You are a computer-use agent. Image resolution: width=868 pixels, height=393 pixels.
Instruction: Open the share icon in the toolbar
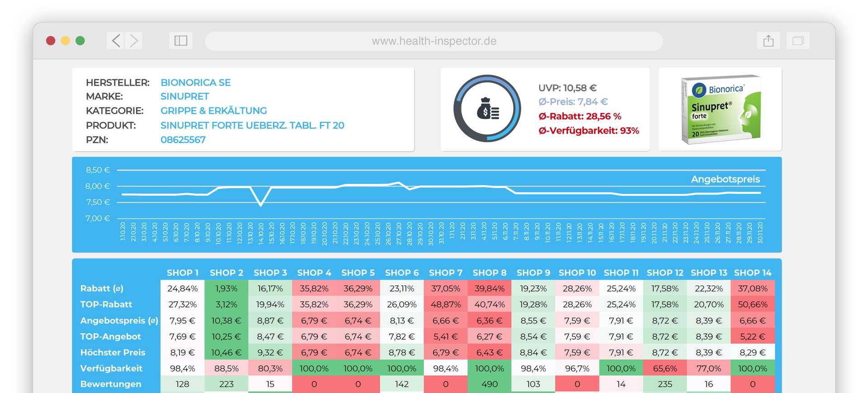[769, 41]
